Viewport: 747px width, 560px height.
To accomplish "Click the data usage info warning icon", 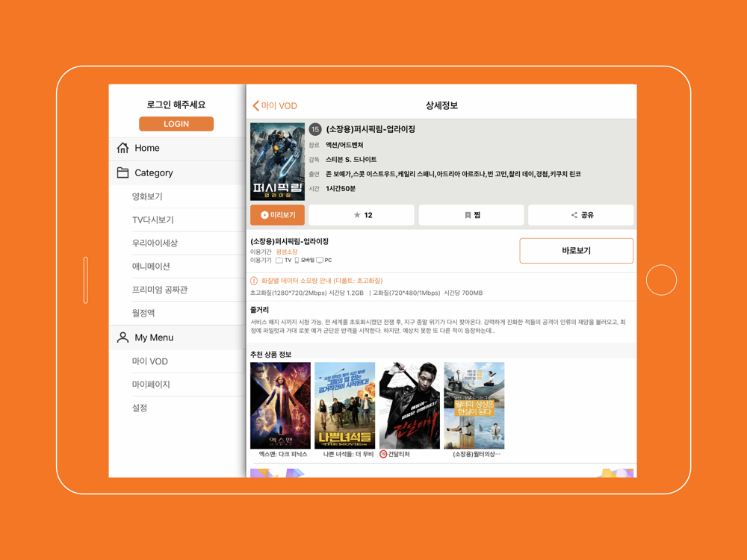I will pyautogui.click(x=254, y=281).
